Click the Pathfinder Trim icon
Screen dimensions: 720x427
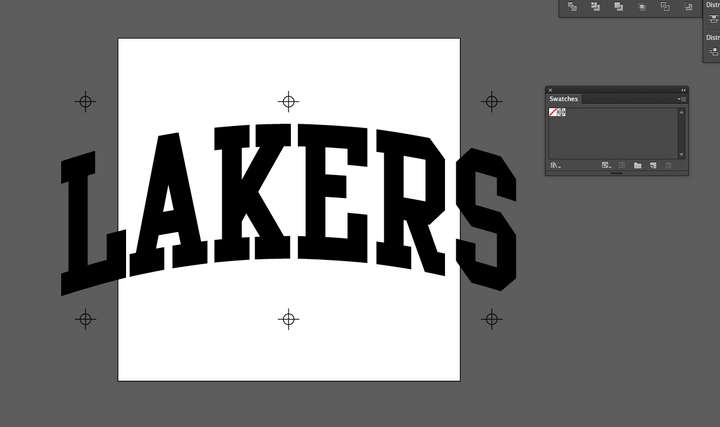[x=595, y=6]
